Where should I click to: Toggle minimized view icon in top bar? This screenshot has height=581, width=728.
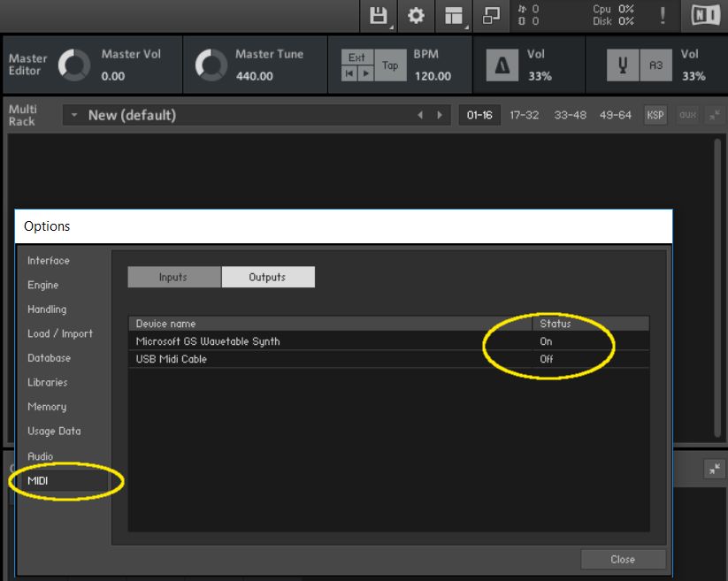(491, 16)
